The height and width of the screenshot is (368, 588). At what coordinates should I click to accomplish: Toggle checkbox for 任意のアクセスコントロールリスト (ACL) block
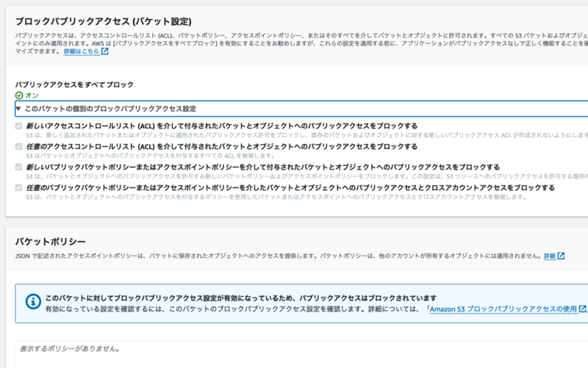point(19,146)
